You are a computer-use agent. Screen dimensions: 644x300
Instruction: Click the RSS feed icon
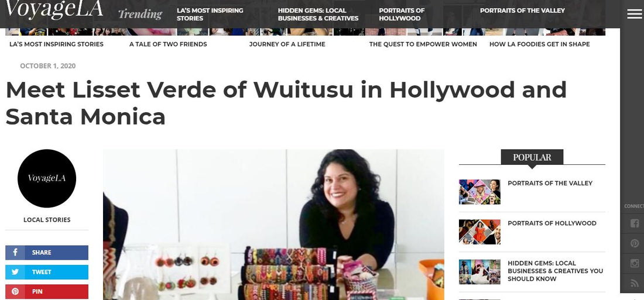point(635,283)
